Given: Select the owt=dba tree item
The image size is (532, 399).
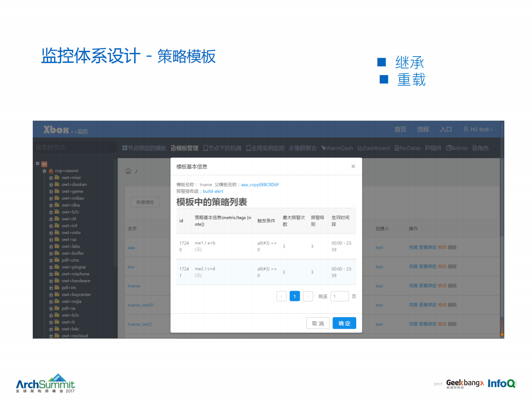Looking at the screenshot, I should [x=70, y=205].
